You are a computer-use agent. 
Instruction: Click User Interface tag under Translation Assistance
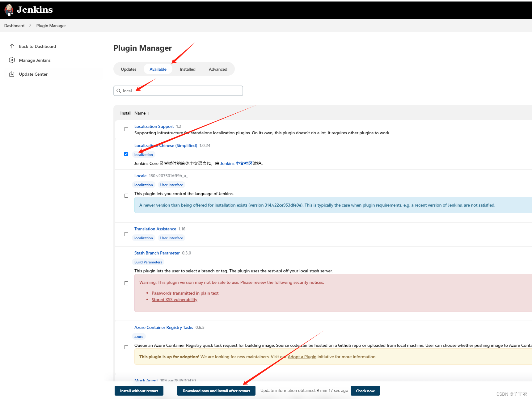(171, 238)
